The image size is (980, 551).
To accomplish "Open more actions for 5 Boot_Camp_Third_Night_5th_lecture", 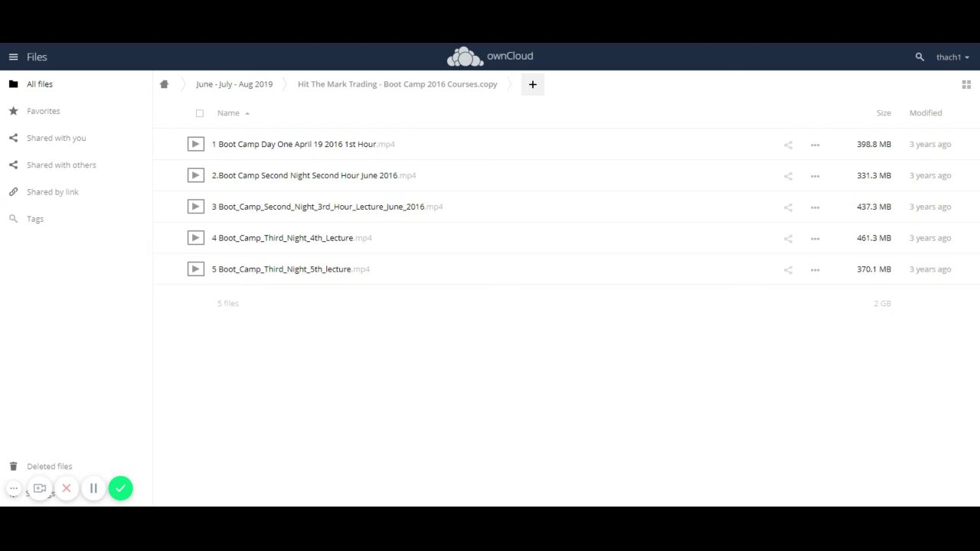I will point(815,269).
